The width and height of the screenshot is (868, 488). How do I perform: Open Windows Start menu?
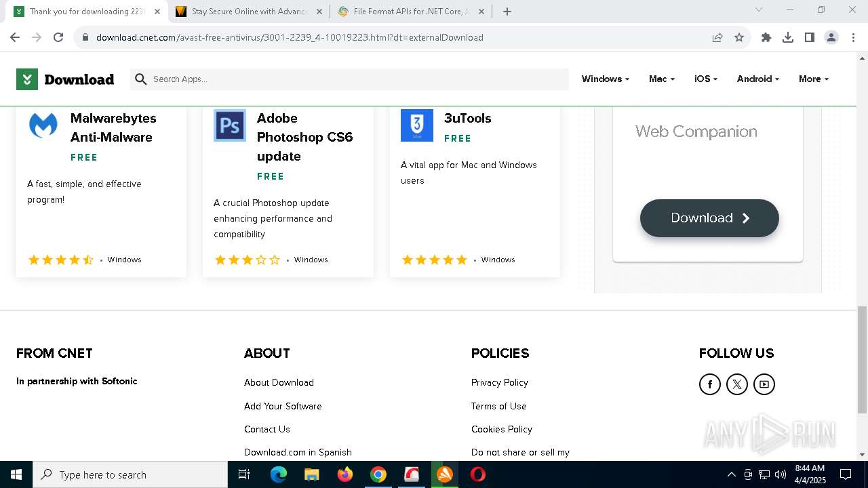[16, 474]
